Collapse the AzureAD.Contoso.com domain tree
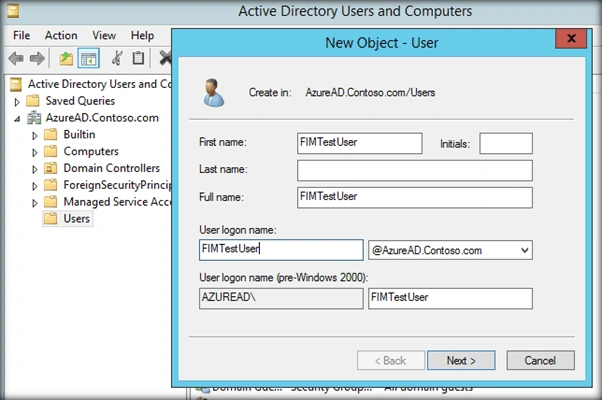 click(17, 119)
